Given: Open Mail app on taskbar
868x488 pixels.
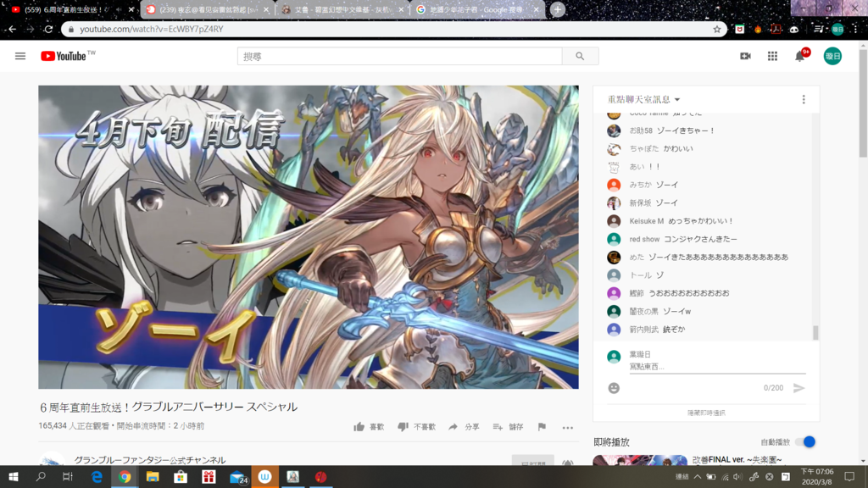Looking at the screenshot, I should pyautogui.click(x=237, y=476).
